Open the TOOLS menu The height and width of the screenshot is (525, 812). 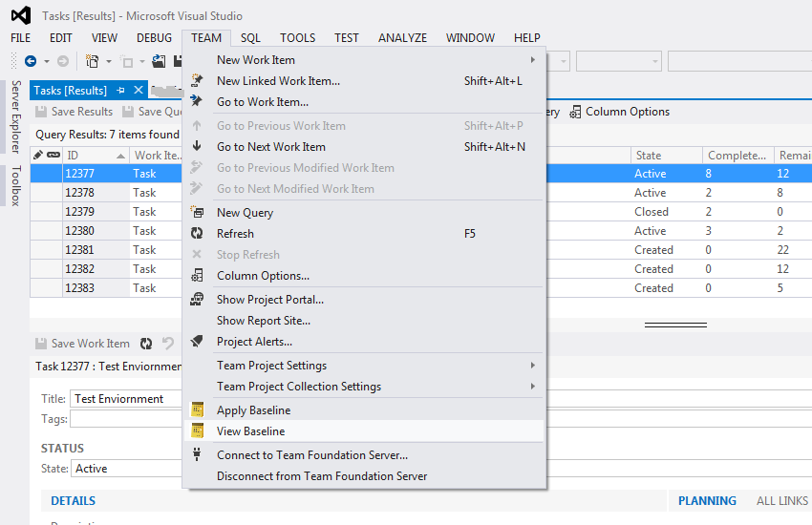point(298,38)
